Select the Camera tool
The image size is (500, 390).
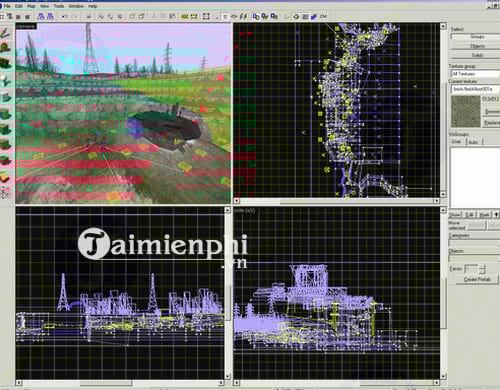6,62
